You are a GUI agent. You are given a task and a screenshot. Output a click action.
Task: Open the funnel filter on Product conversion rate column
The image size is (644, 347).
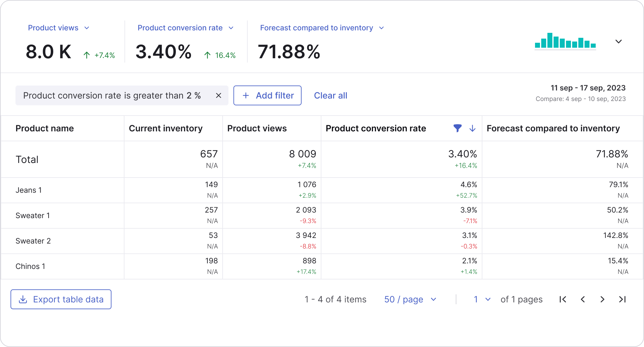click(x=457, y=128)
